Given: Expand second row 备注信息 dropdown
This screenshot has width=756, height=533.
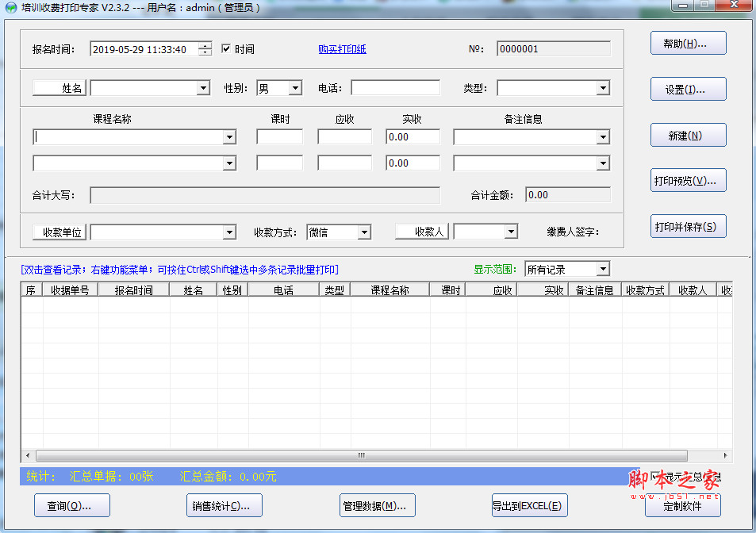Looking at the screenshot, I should click(x=603, y=163).
